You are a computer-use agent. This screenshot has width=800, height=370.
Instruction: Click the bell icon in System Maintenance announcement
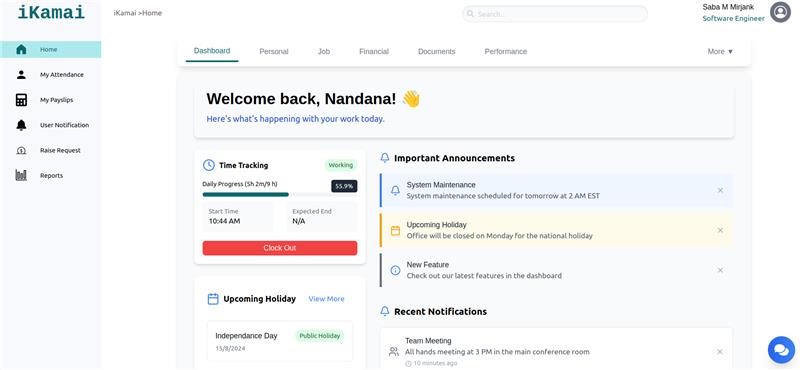click(x=395, y=190)
